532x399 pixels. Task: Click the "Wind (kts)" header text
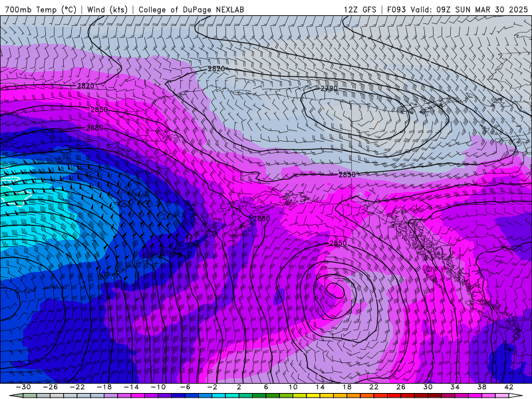(x=107, y=10)
